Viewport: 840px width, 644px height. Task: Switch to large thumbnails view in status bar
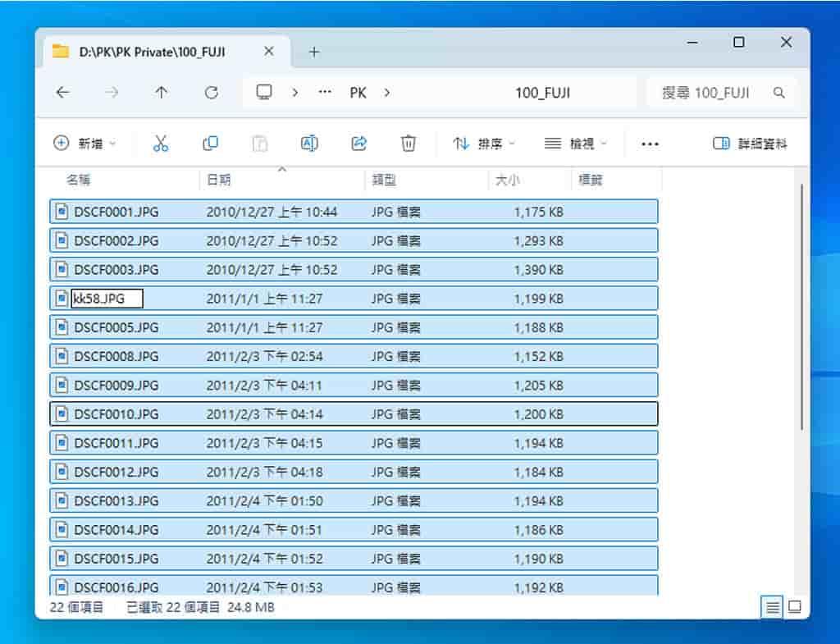(x=794, y=607)
